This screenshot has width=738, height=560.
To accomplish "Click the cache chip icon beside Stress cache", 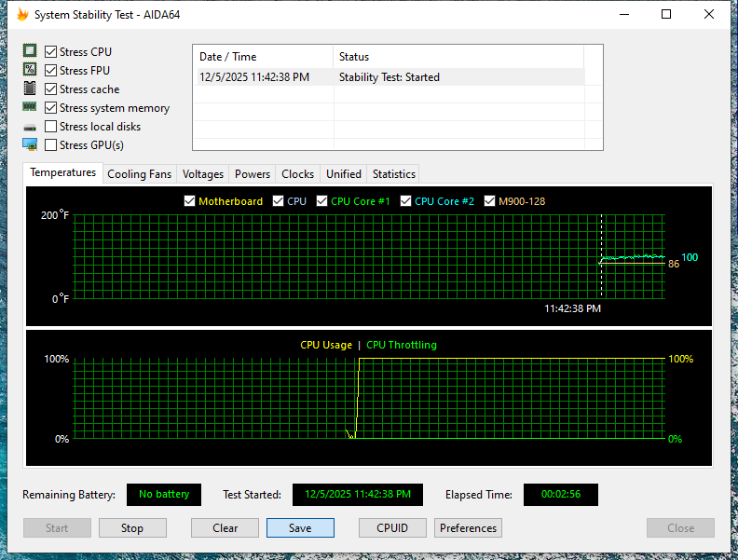I will [30, 89].
